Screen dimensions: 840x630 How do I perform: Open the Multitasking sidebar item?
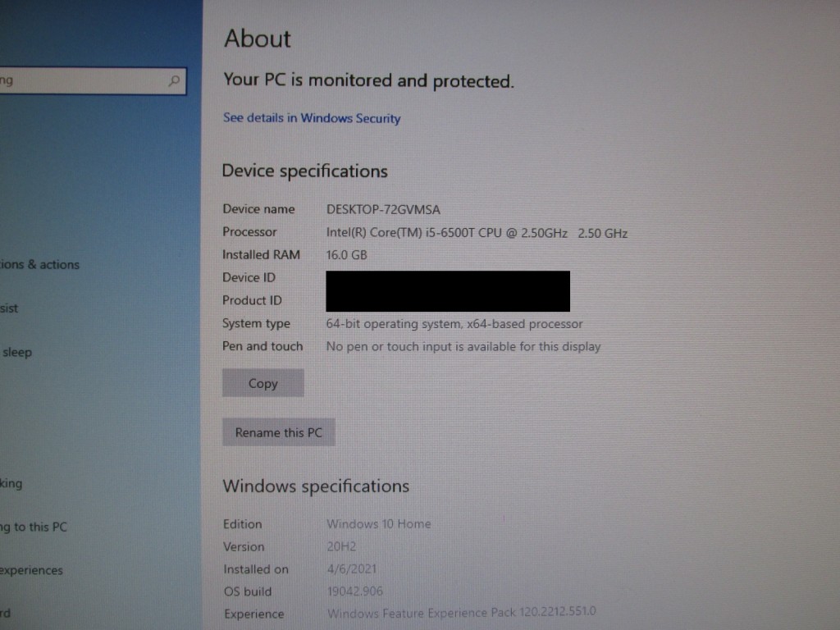pos(11,484)
